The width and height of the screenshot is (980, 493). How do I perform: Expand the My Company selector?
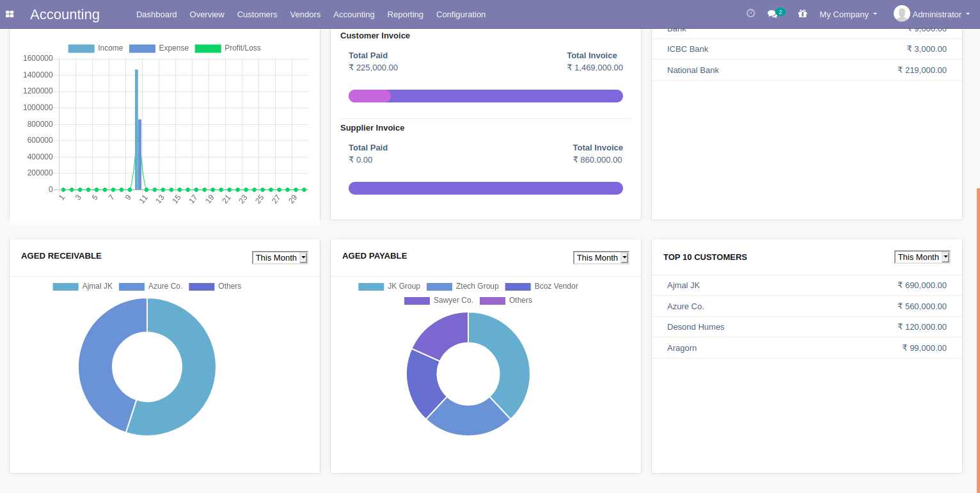[x=848, y=14]
